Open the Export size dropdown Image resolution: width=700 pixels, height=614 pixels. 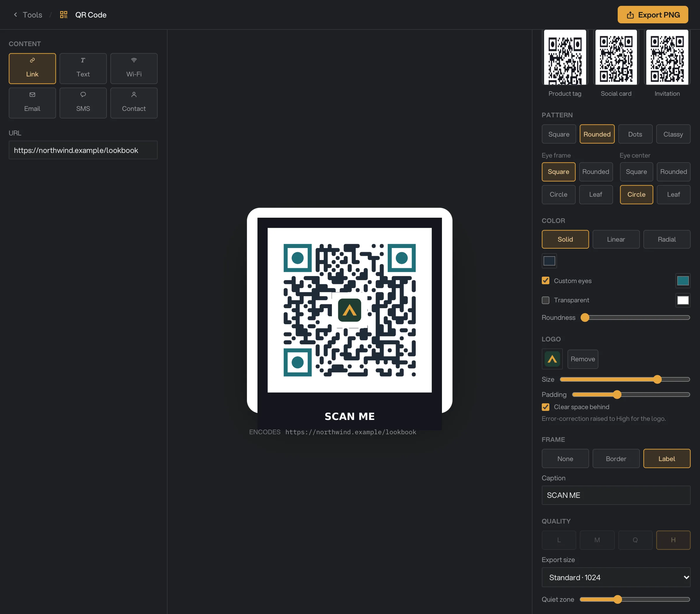click(x=616, y=577)
